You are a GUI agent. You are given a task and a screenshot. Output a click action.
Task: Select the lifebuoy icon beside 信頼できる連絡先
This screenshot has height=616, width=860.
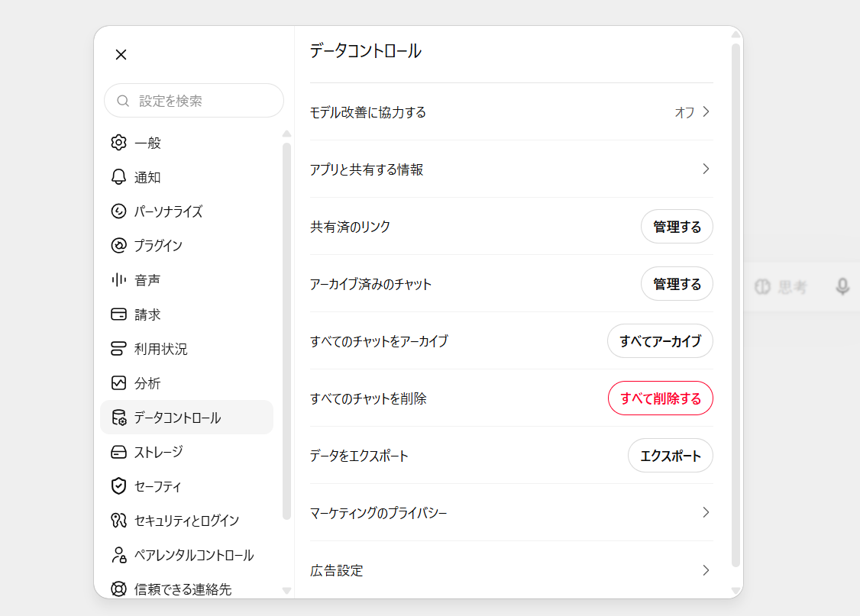118,589
